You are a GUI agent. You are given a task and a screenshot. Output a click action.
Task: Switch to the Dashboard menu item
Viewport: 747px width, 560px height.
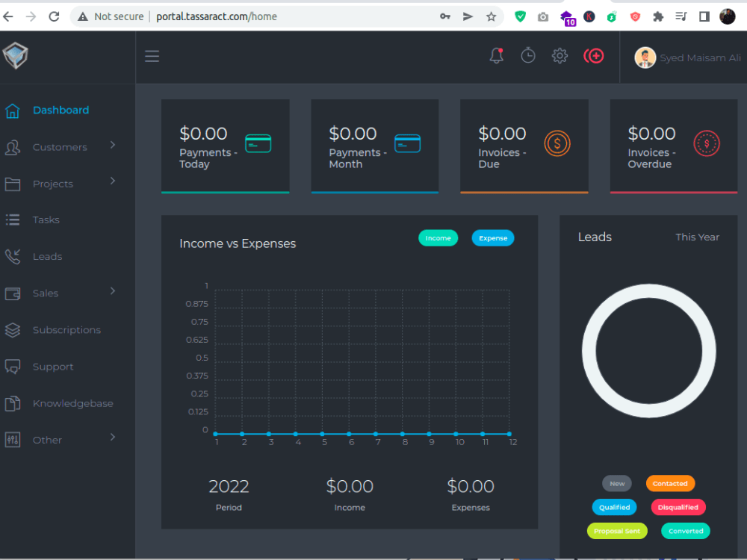[x=61, y=110]
